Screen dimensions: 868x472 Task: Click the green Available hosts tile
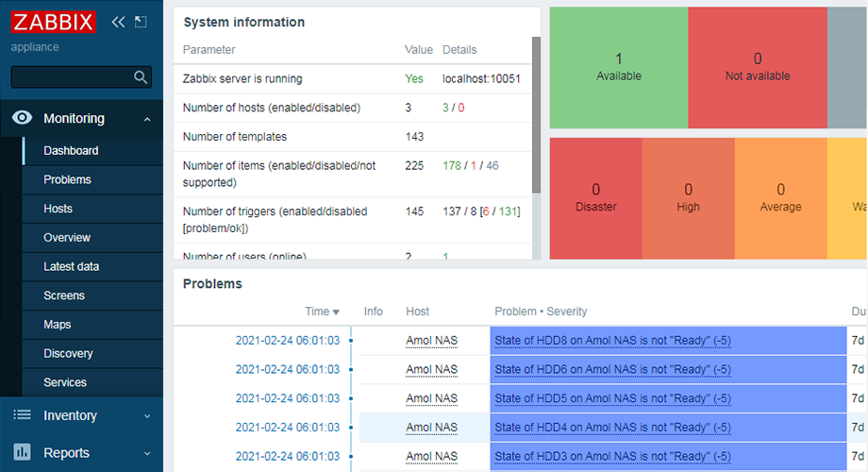[x=619, y=67]
